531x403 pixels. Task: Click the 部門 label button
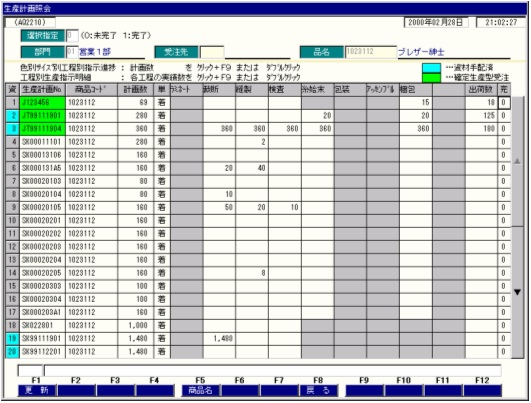pyautogui.click(x=43, y=52)
